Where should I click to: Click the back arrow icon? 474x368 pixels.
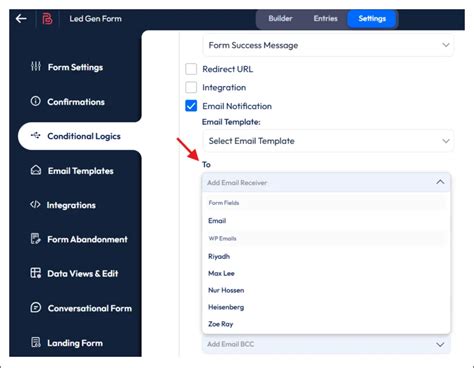click(21, 19)
